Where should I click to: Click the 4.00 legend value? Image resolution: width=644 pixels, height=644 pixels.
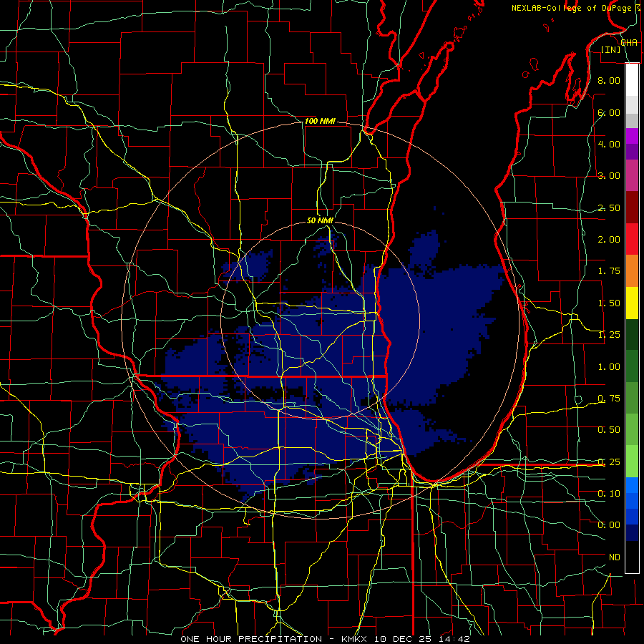tap(609, 144)
